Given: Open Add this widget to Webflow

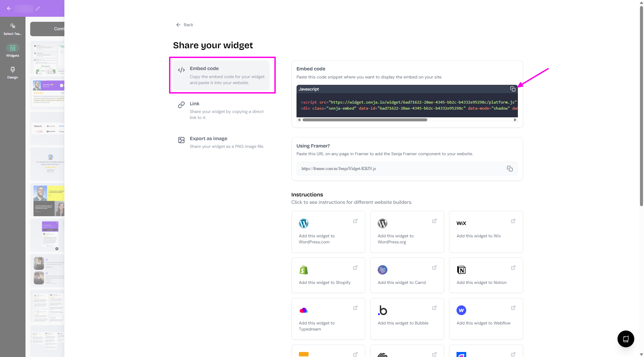Looking at the screenshot, I should (485, 318).
